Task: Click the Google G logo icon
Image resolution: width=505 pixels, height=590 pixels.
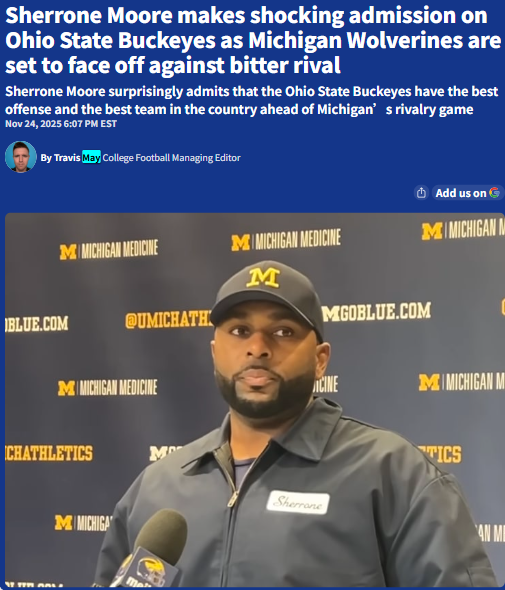Action: click(x=494, y=193)
